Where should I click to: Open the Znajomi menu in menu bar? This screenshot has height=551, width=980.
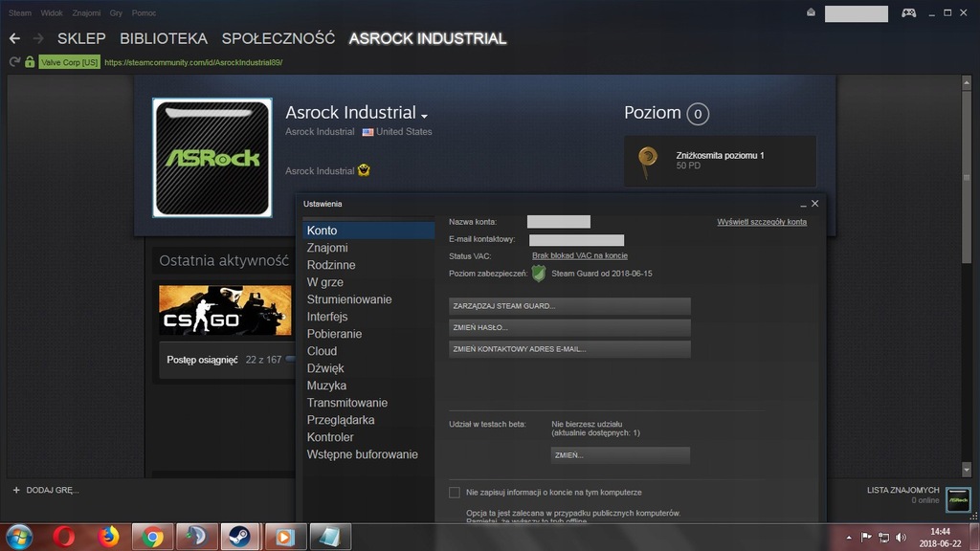[x=86, y=13]
